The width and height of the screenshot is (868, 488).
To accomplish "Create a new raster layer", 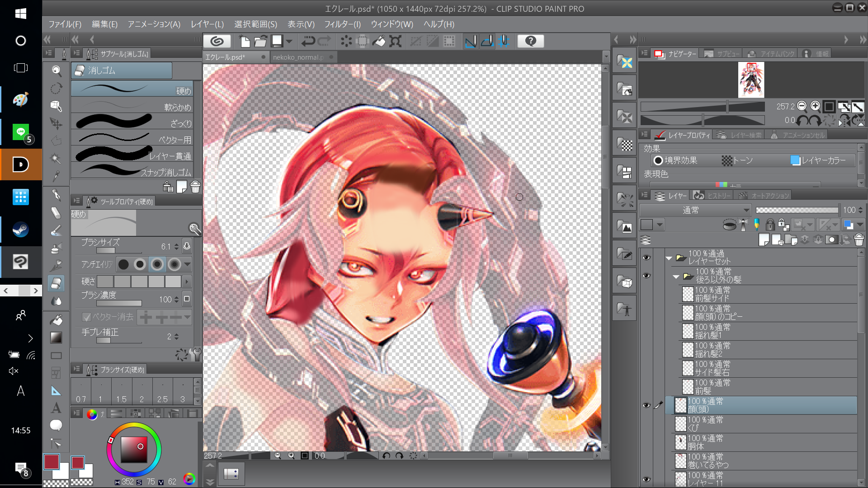I will pyautogui.click(x=764, y=240).
